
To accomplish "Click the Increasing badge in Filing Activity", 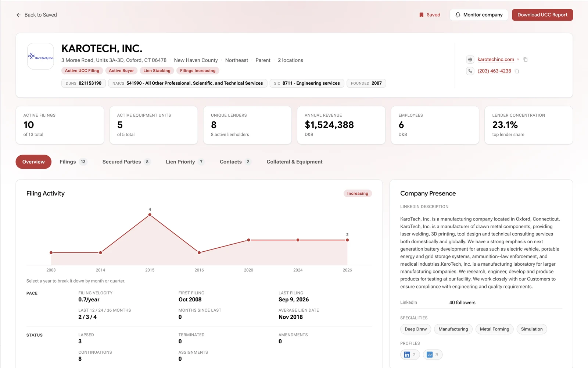I will (358, 194).
